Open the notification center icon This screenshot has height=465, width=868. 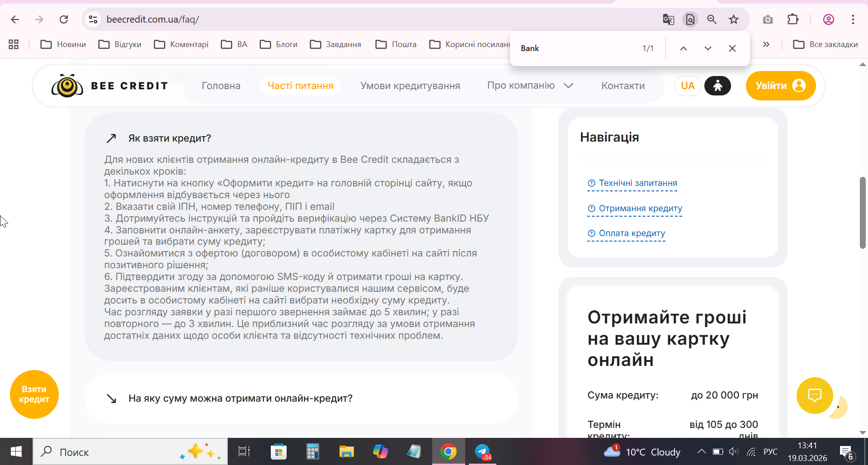pyautogui.click(x=846, y=451)
